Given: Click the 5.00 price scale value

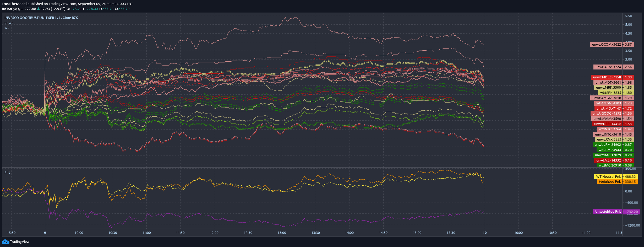Looking at the screenshot, I should click(x=629, y=25).
